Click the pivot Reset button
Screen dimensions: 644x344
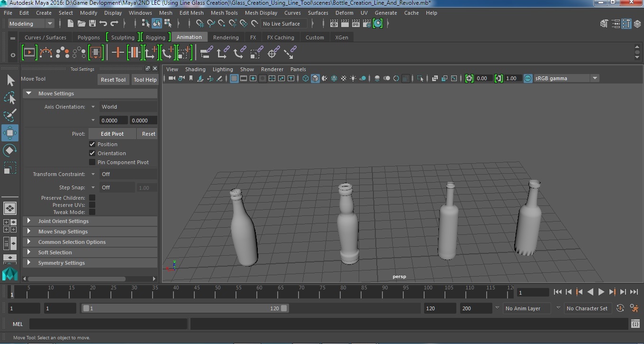pyautogui.click(x=148, y=134)
